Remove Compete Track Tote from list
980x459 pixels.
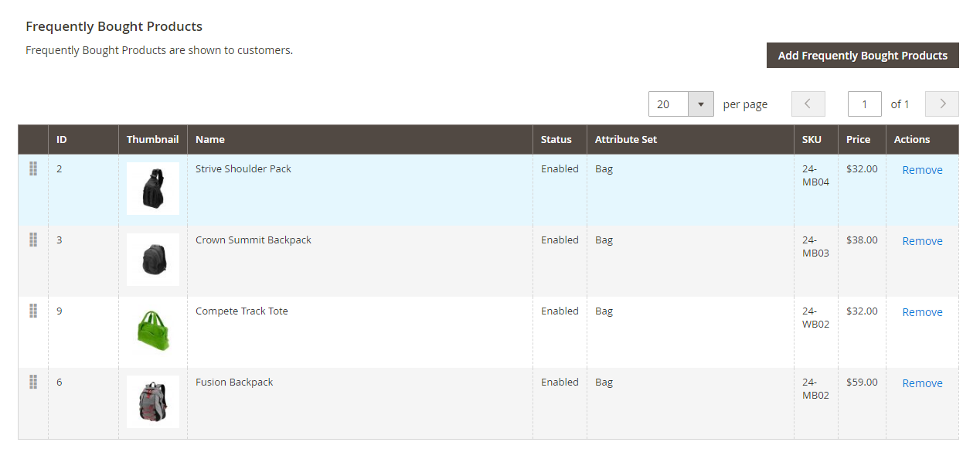point(922,312)
